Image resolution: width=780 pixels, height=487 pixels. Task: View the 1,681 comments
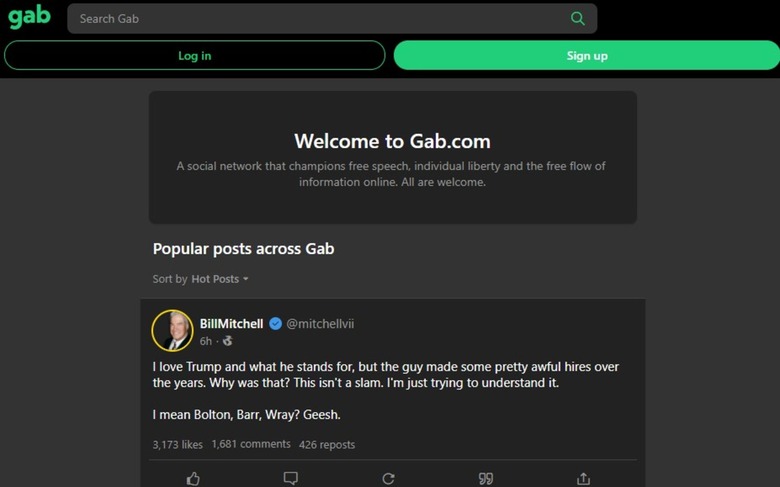click(251, 444)
